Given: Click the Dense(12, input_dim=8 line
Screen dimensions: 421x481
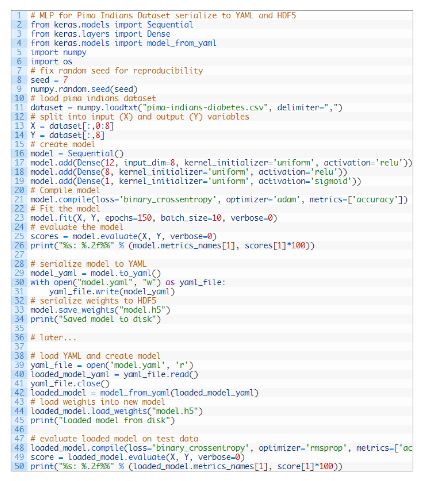Looking at the screenshot, I should 221,163.
